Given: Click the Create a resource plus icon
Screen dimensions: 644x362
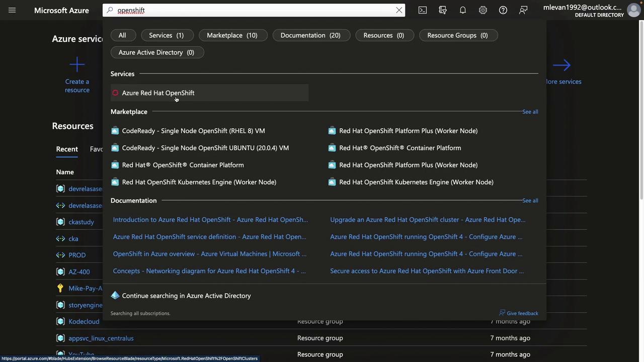Looking at the screenshot, I should 77,65.
